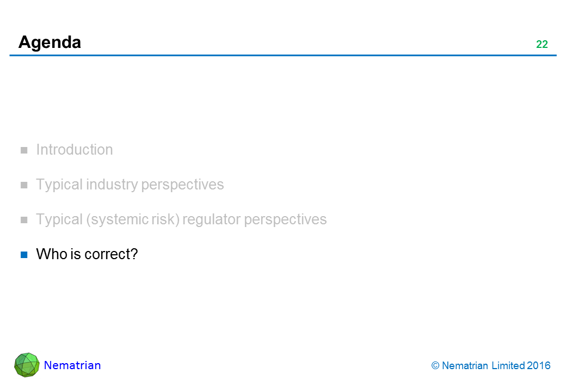This screenshot has height=392, width=566.
Task: Select the Introduction agenda item
Action: 75,150
